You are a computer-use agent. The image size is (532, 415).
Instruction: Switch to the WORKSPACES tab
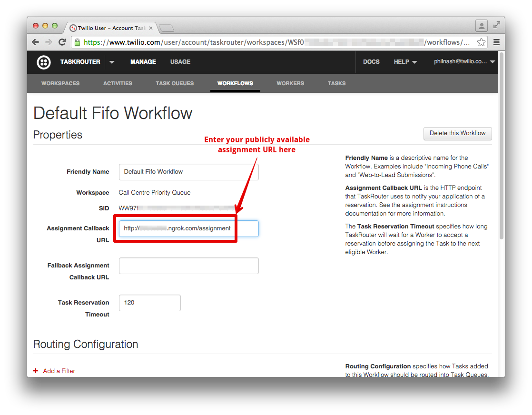[60, 83]
